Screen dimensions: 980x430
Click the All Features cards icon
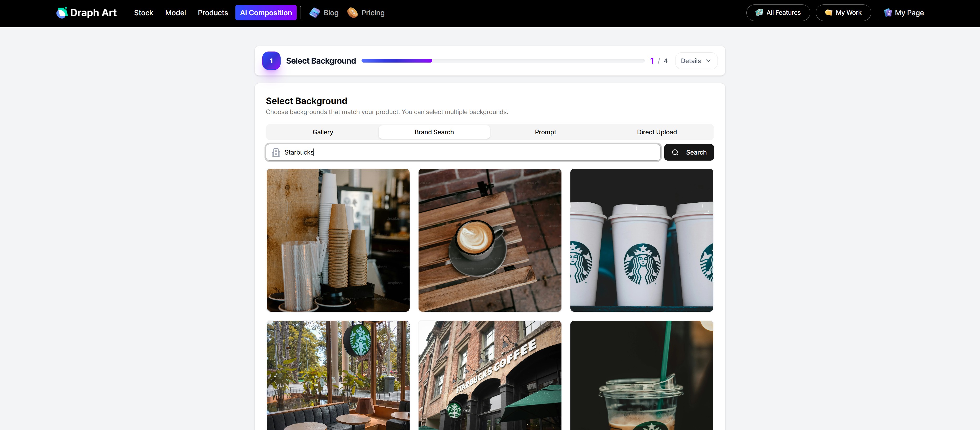[x=759, y=13]
